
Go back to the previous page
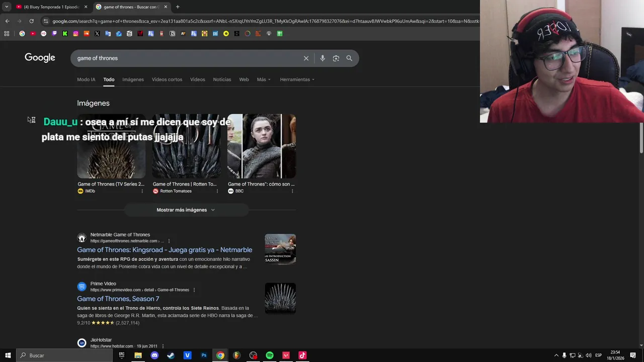(7, 21)
